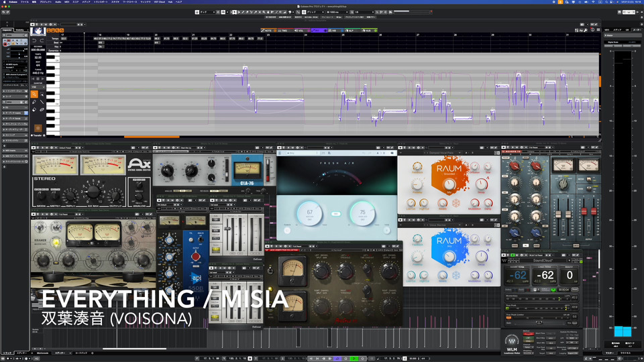
Task: Click Fresh Air power button
Action: coord(288,230)
